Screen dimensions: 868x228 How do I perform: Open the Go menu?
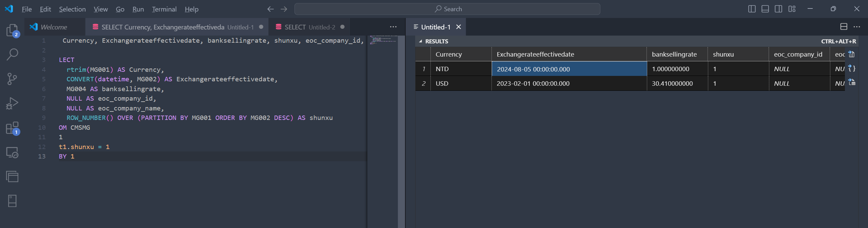coord(120,9)
